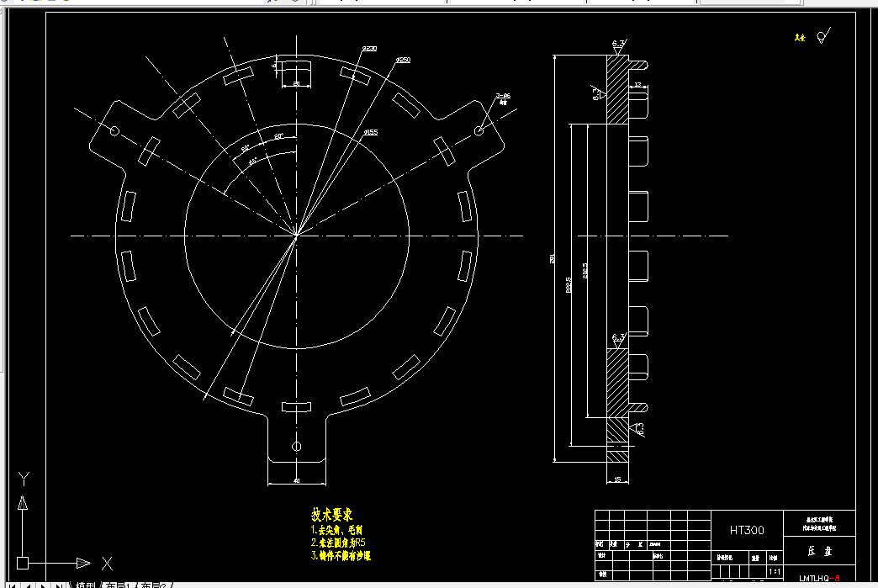Select the 20° angle dimension
The image size is (878, 588).
279,136
